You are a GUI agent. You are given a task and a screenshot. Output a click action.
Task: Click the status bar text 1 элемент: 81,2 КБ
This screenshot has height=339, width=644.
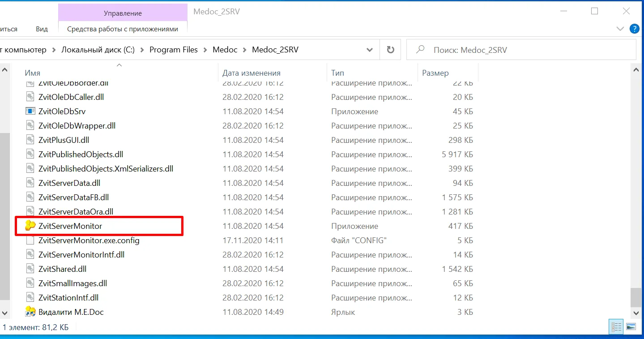point(36,327)
